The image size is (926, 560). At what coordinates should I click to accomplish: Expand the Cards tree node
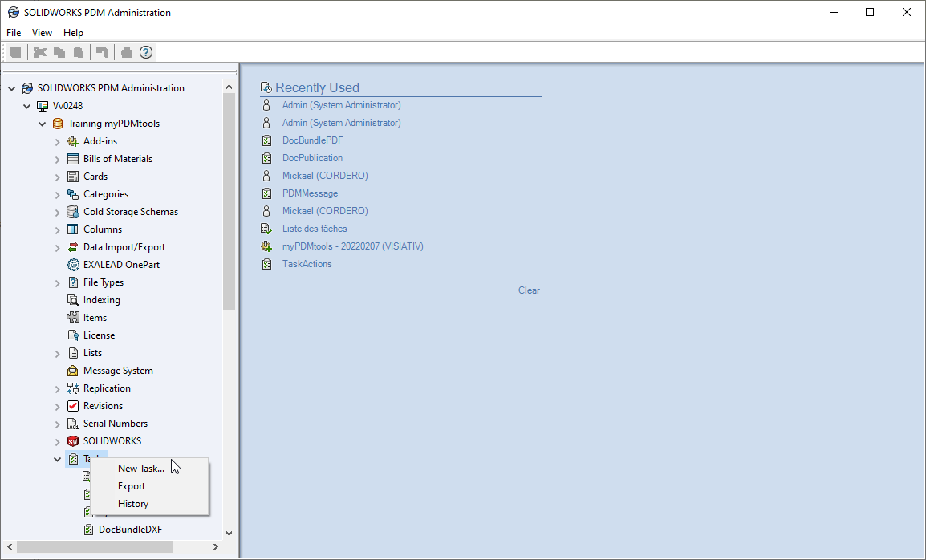[x=58, y=177]
